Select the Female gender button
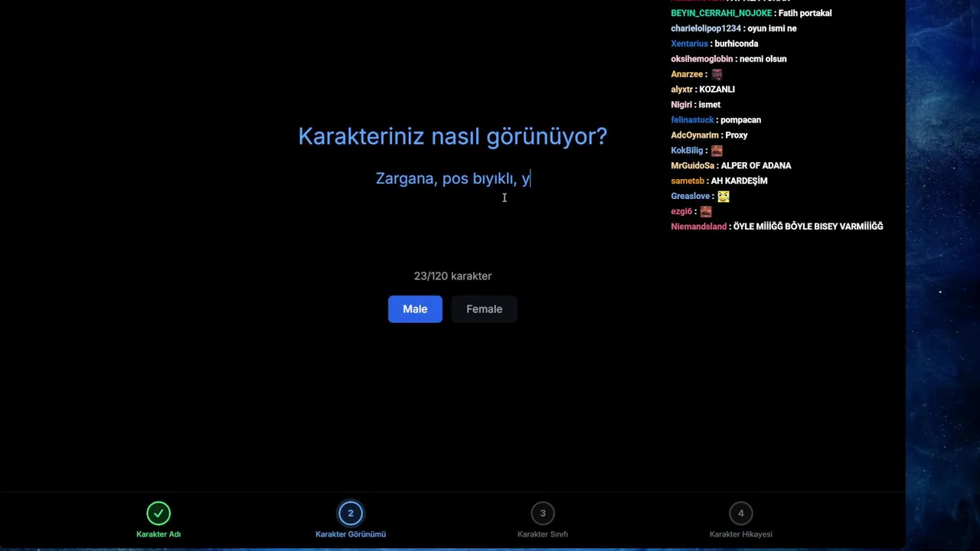This screenshot has height=551, width=980. coord(484,309)
